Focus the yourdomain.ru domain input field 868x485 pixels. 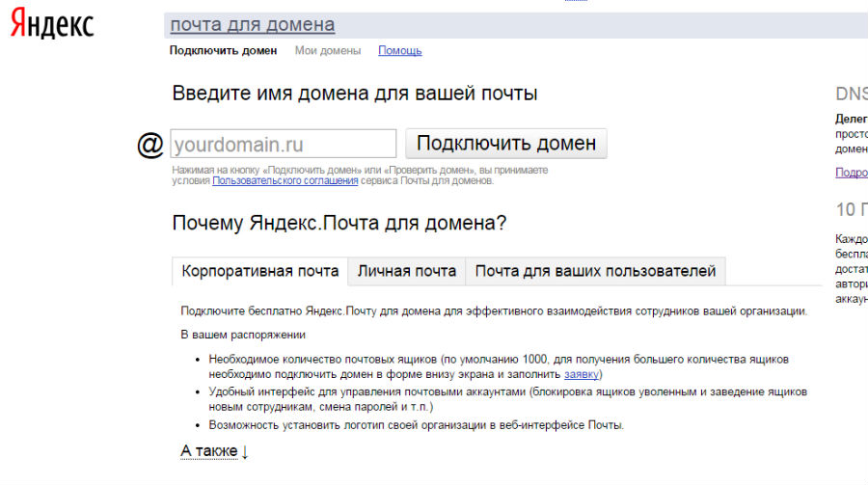pyautogui.click(x=284, y=144)
